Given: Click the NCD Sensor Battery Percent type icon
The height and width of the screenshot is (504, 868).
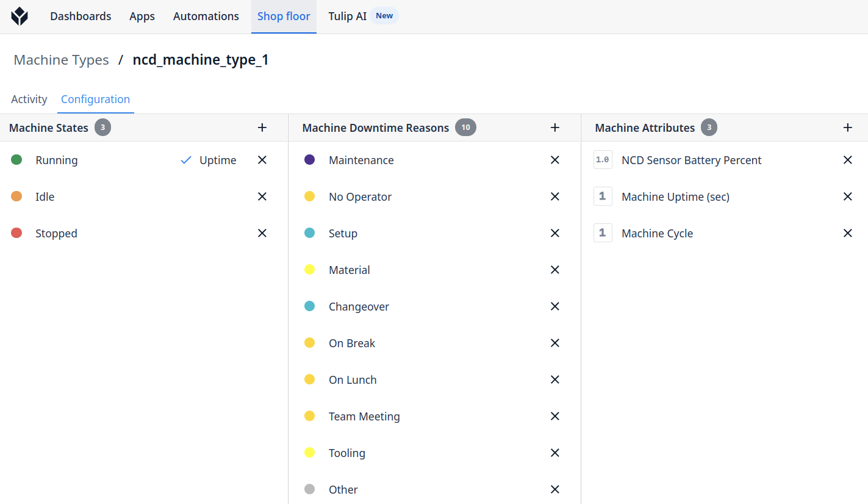Looking at the screenshot, I should [603, 160].
